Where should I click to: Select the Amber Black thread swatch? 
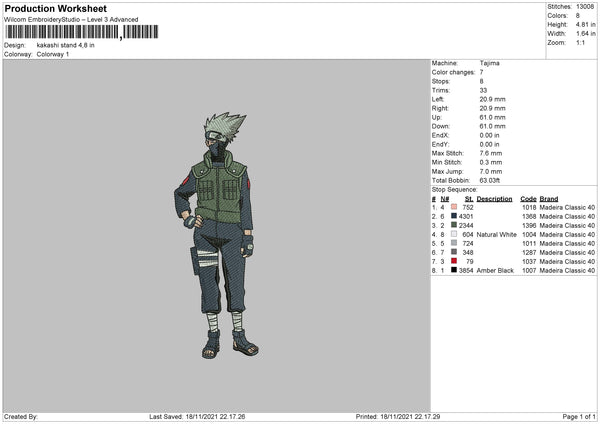(x=454, y=270)
